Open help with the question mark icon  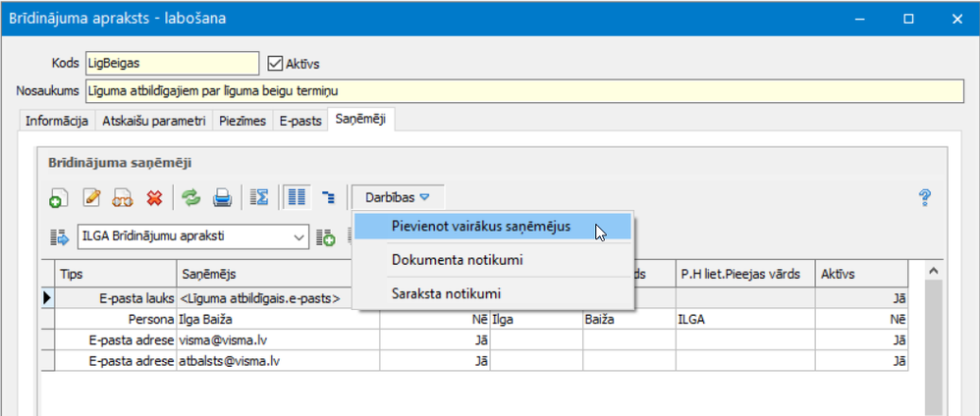[924, 197]
